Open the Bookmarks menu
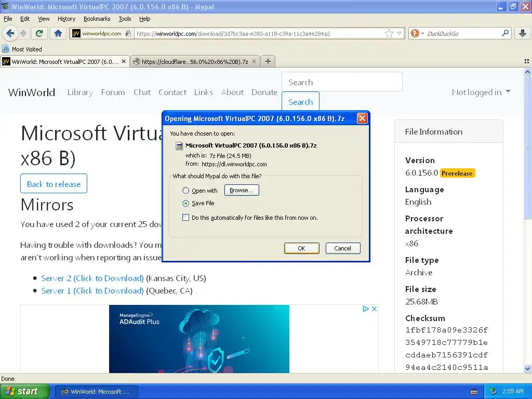Viewport: 532px width, 399px height. click(x=97, y=19)
